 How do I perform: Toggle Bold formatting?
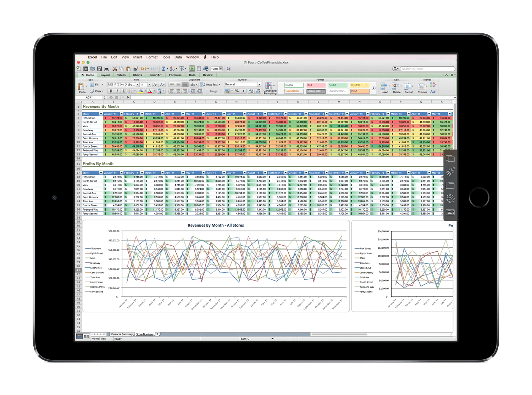tap(111, 91)
